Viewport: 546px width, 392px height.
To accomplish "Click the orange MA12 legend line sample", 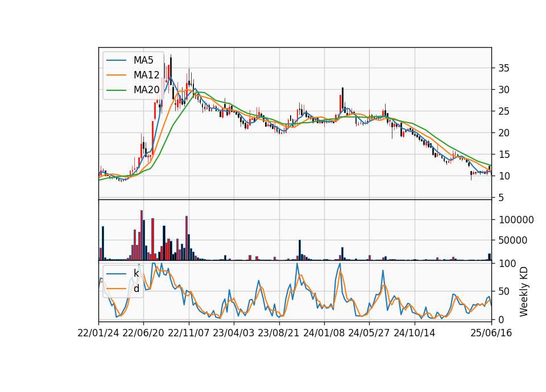I will [x=116, y=75].
